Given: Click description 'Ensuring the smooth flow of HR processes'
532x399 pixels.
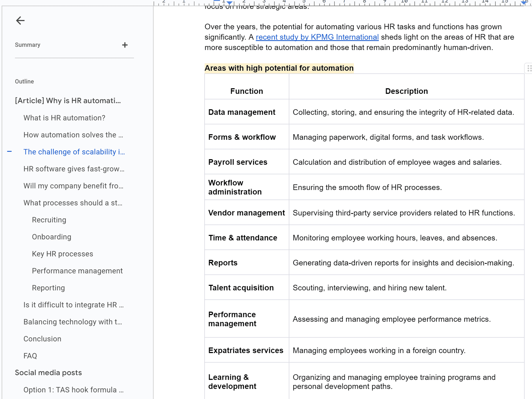Looking at the screenshot, I should coord(367,187).
